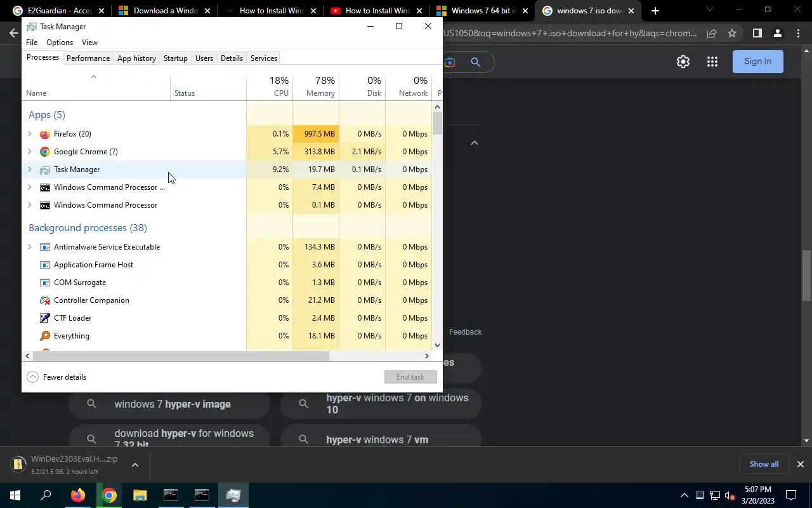
Task: Click the Everything process icon
Action: pos(45,336)
